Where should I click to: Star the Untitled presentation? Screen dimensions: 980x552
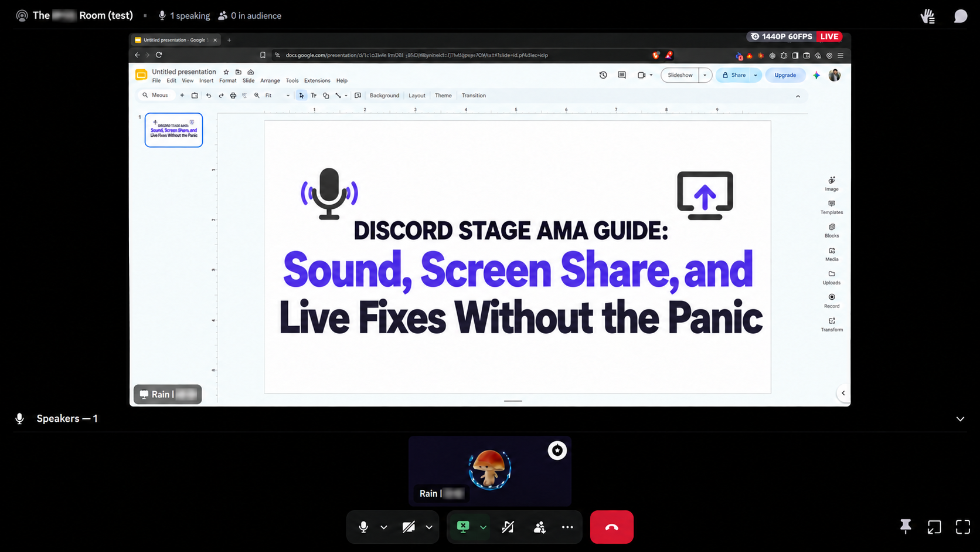[226, 72]
